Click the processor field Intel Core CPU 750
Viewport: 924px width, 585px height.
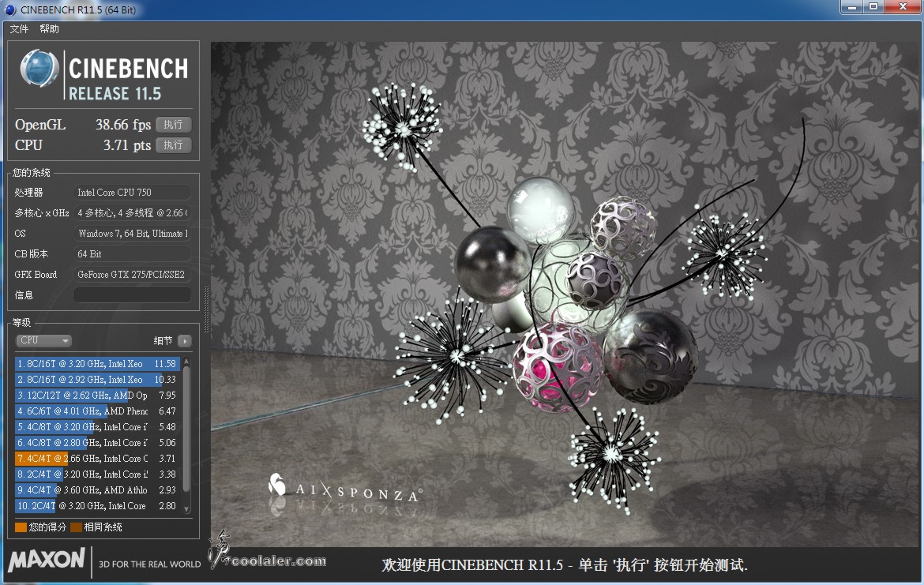(x=132, y=192)
